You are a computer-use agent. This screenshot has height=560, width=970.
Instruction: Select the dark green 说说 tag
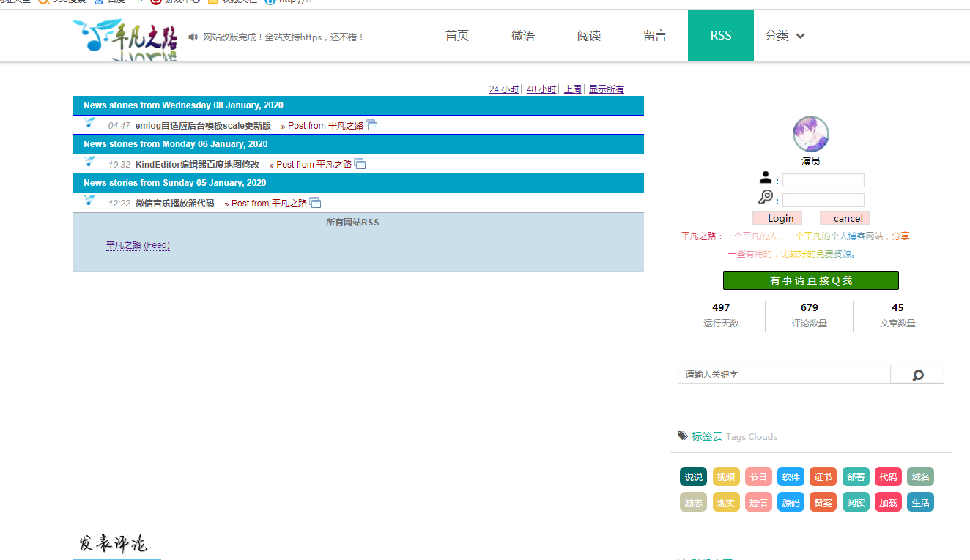[693, 477]
